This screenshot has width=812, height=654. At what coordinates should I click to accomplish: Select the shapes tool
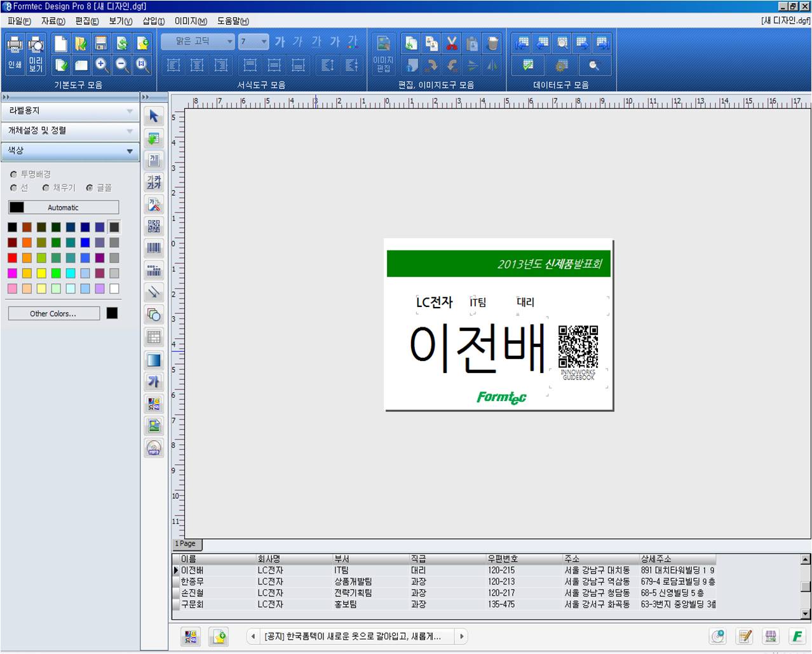click(x=154, y=315)
